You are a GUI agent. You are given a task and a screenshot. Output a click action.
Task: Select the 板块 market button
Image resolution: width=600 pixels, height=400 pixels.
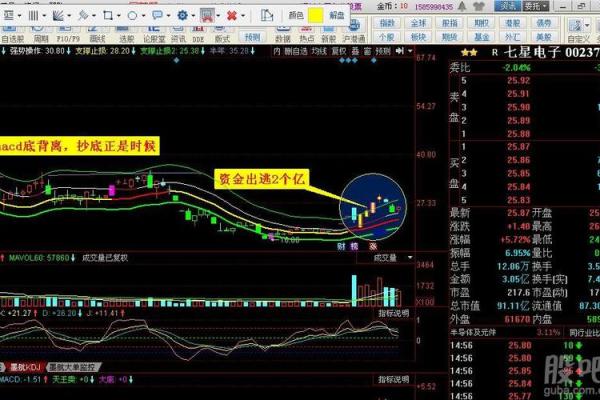click(418, 37)
